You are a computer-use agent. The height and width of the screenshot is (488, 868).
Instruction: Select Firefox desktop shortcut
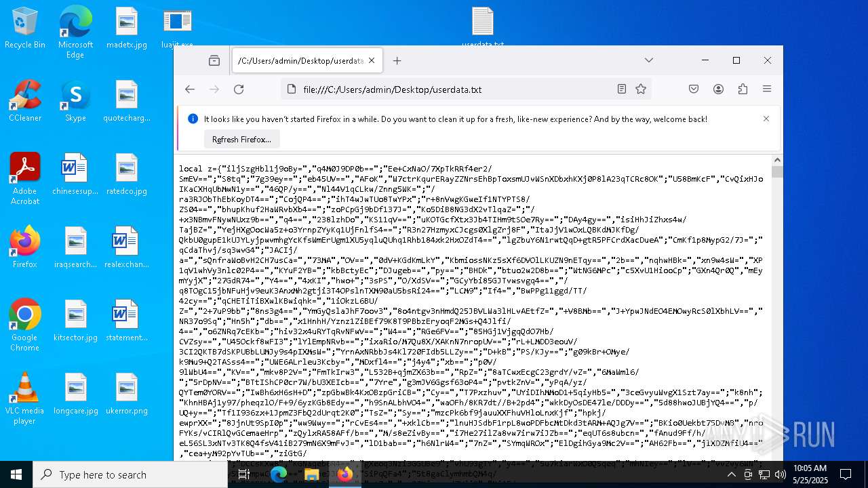pyautogui.click(x=25, y=247)
